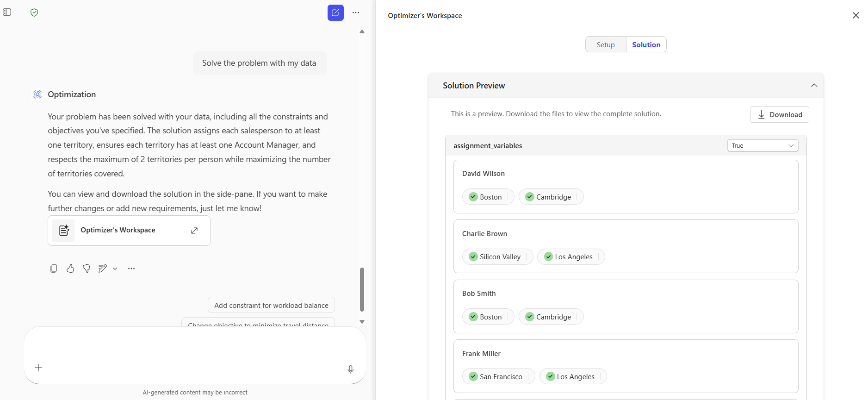The width and height of the screenshot is (868, 400).
Task: Click Bob Smith's Cambridge check icon
Action: tap(530, 317)
